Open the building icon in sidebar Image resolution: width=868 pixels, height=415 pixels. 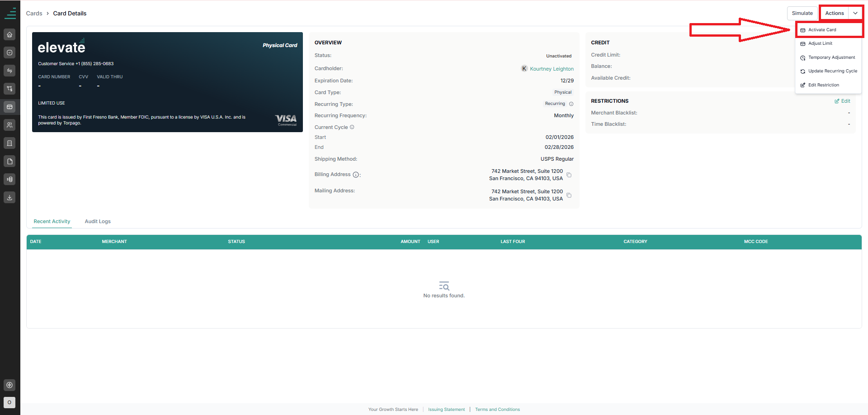point(9,143)
